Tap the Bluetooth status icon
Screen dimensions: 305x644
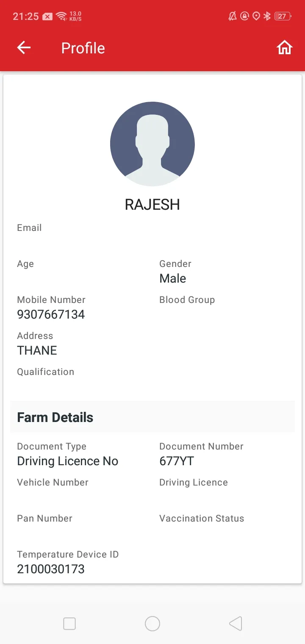[267, 16]
